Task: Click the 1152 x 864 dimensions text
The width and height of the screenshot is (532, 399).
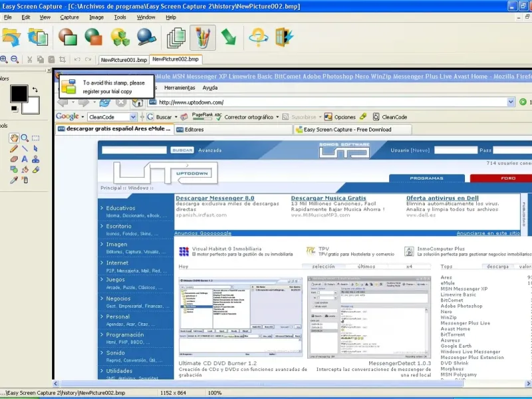Action: (173, 393)
